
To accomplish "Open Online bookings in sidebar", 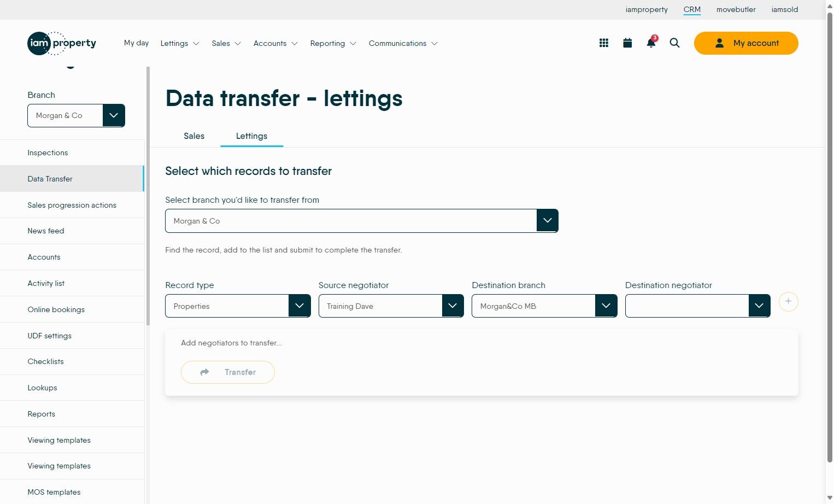I will [72, 309].
